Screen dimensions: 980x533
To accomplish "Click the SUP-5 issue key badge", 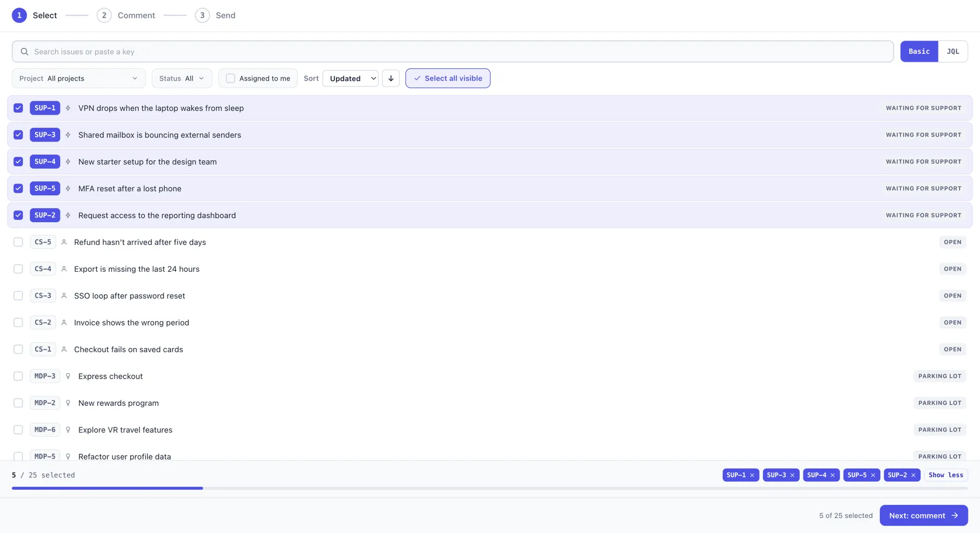I will point(45,188).
